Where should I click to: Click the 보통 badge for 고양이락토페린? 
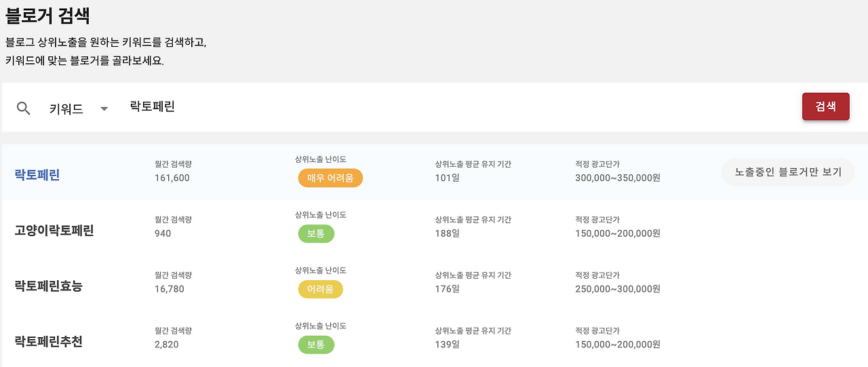316,234
